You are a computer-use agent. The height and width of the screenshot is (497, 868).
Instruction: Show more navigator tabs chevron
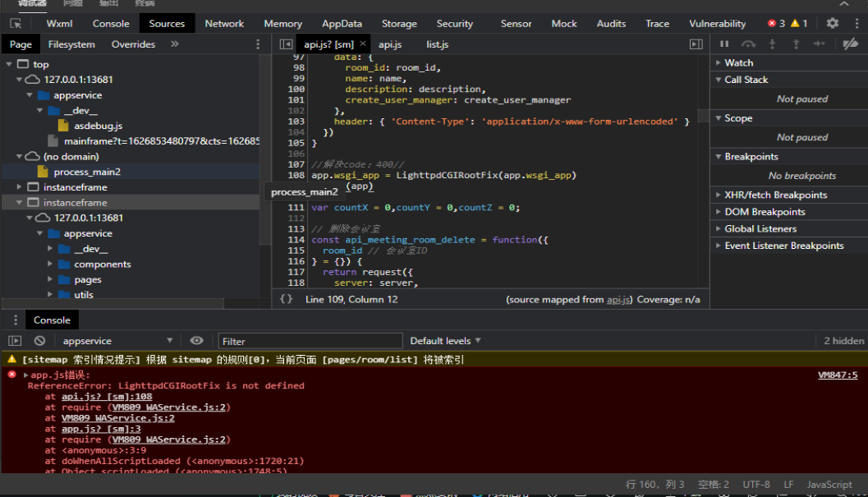click(175, 44)
